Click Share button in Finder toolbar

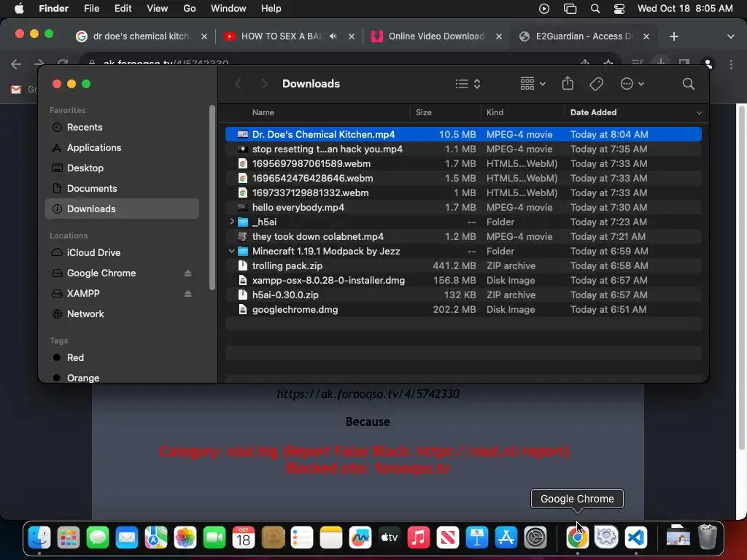point(568,84)
